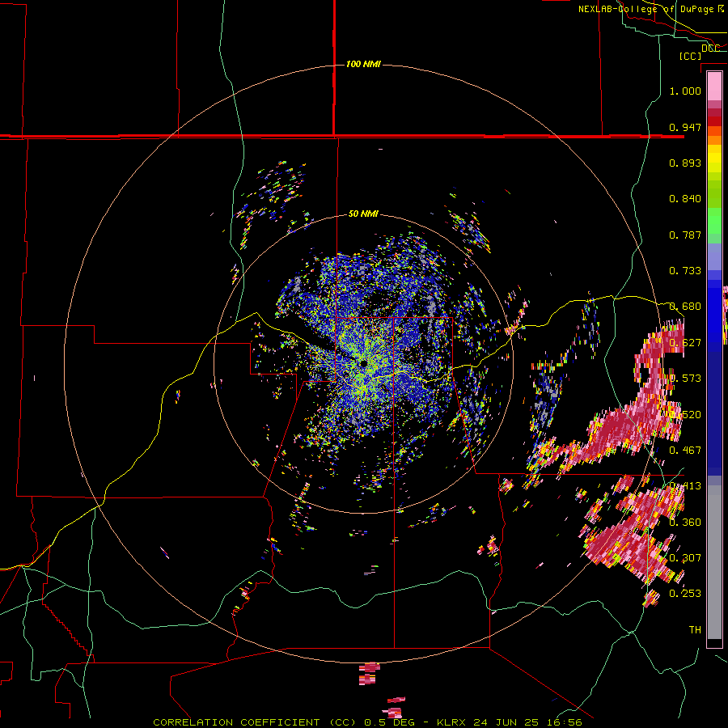Click the 100 NMI range ring label
Screen dimensions: 728x728
(363, 64)
